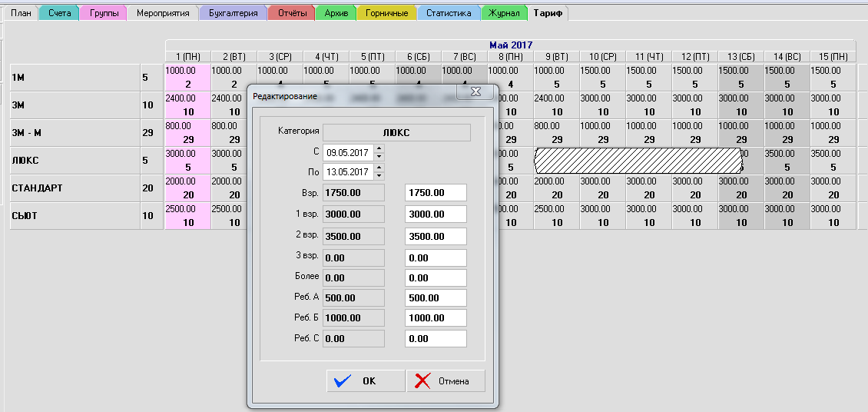Edit the Взр. price field 1750.00
Screen dimensions: 868x412
click(436, 193)
